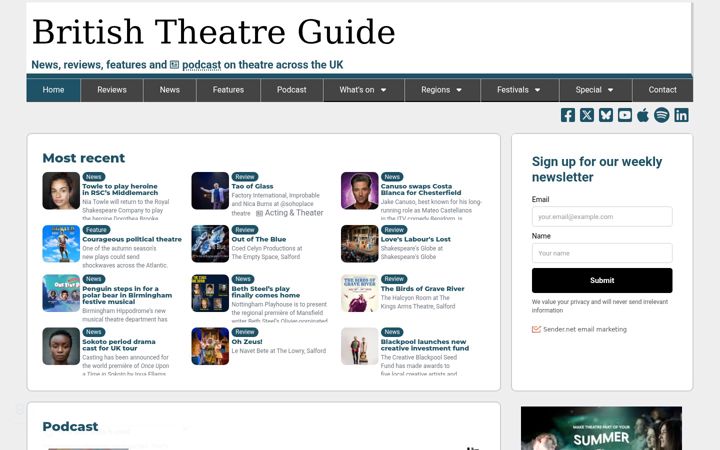Expand the What's on dropdown
The height and width of the screenshot is (450, 720).
(x=363, y=90)
